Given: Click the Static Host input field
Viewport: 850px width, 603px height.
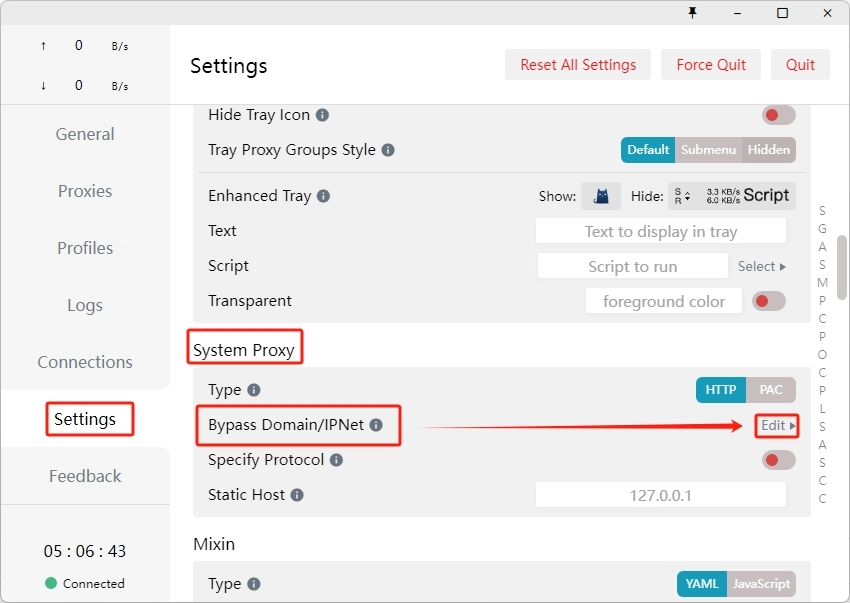Looking at the screenshot, I should point(660,495).
